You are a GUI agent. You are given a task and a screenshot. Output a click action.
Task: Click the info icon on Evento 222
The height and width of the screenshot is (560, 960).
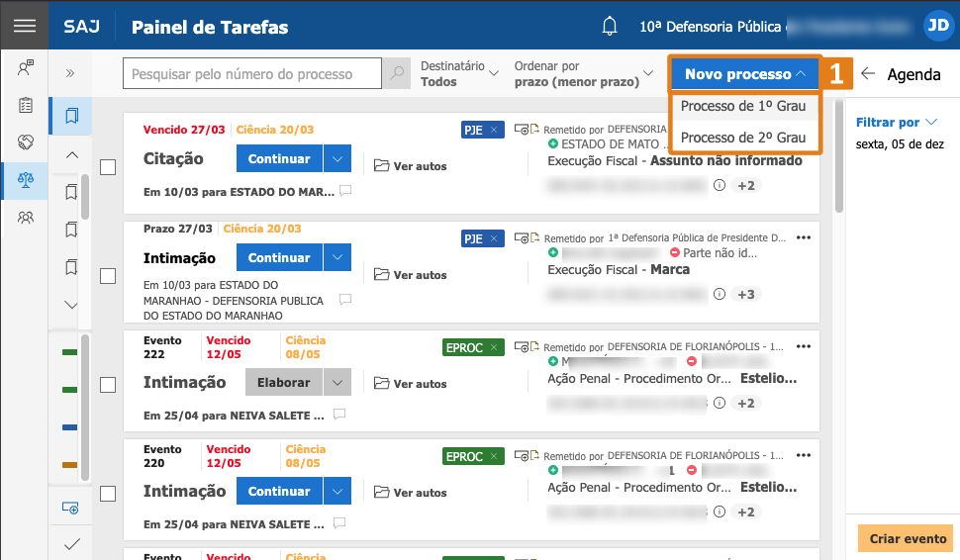(720, 403)
